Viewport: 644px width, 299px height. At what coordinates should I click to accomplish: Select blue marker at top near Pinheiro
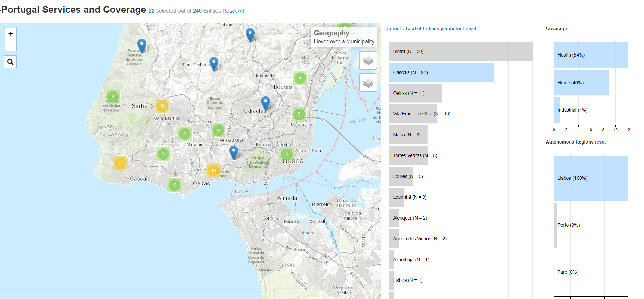(250, 35)
